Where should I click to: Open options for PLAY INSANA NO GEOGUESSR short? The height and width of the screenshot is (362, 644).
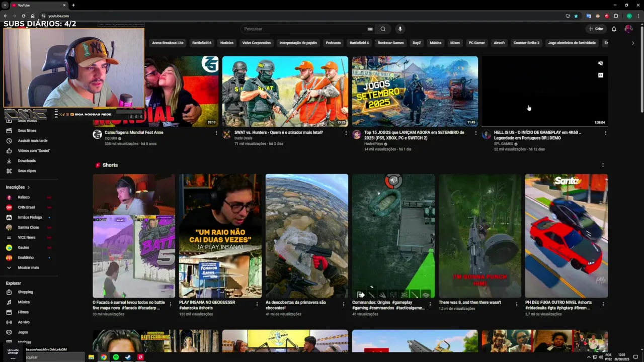pos(257,304)
